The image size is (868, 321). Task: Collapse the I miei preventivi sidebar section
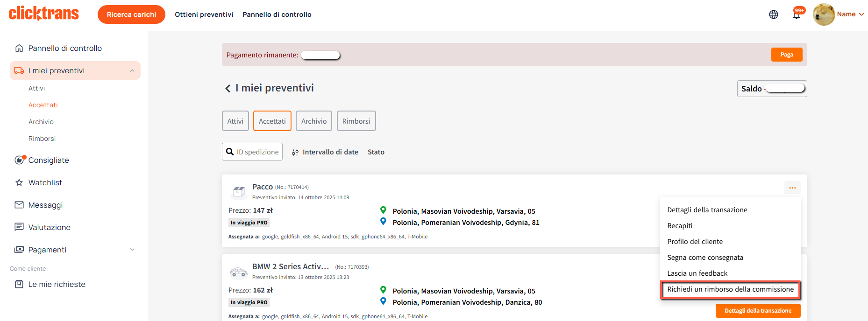coord(132,70)
